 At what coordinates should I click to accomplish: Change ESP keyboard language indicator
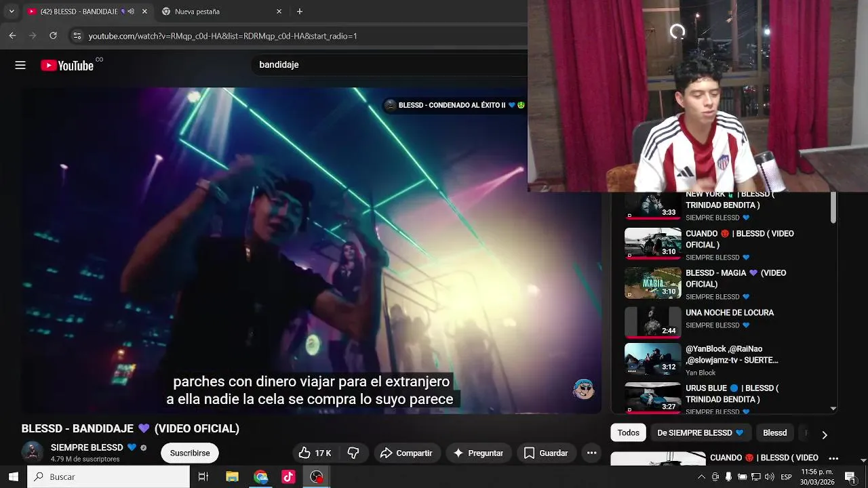pos(787,476)
